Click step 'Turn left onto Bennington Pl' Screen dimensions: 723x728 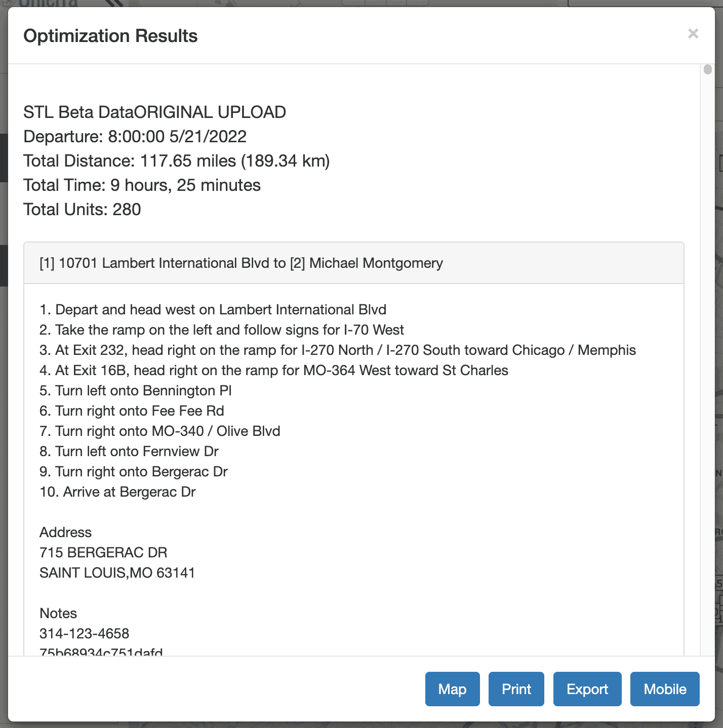pos(136,390)
